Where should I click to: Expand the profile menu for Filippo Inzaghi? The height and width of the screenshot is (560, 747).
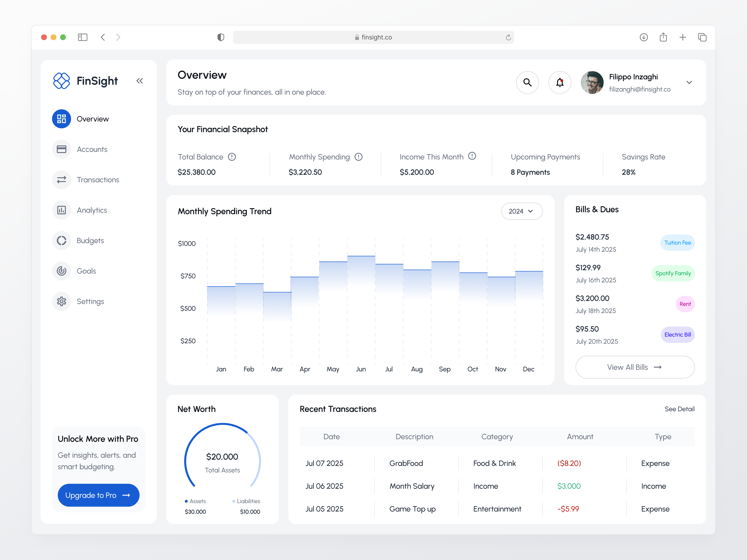click(689, 82)
